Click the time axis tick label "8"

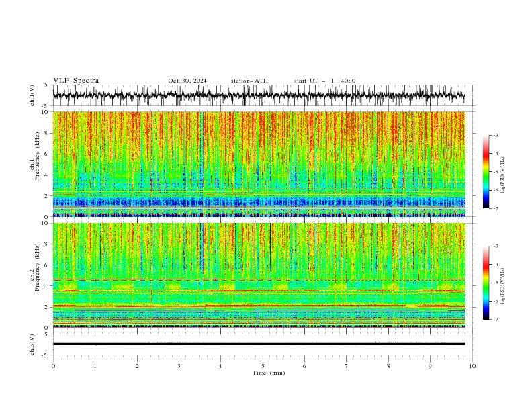pyautogui.click(x=388, y=366)
